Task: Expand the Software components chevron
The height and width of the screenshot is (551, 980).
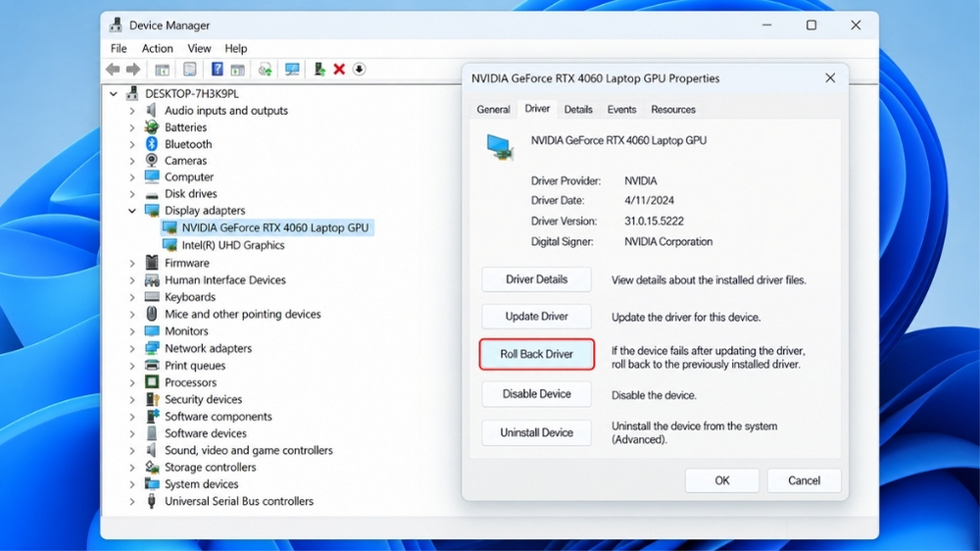Action: [132, 417]
